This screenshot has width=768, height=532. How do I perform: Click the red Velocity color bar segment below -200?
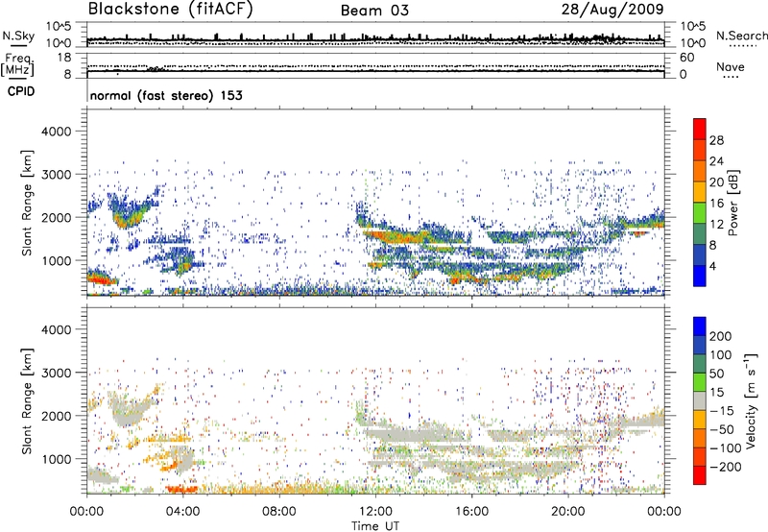tap(700, 475)
